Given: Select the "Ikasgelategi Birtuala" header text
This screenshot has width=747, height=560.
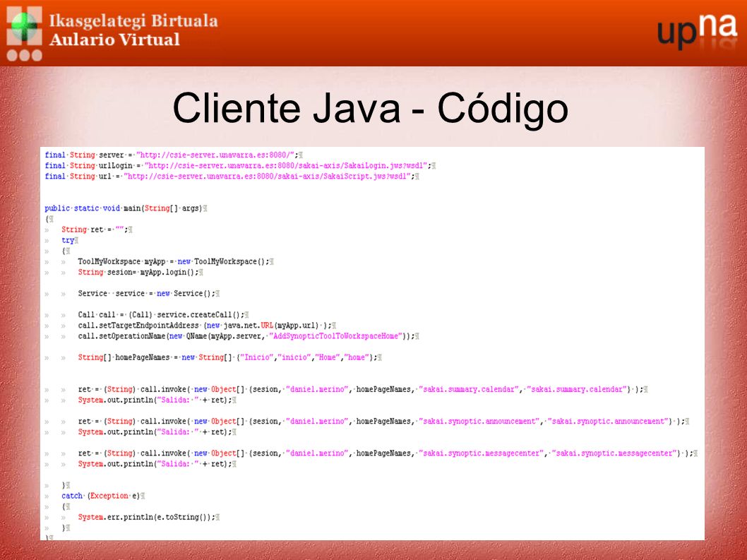Looking at the screenshot, I should point(133,21).
